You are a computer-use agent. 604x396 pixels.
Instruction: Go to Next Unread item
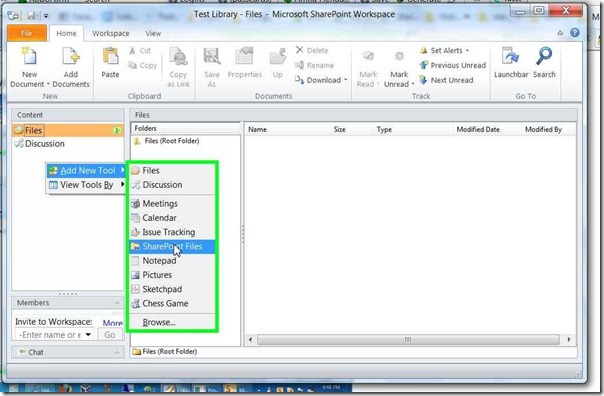[446, 80]
